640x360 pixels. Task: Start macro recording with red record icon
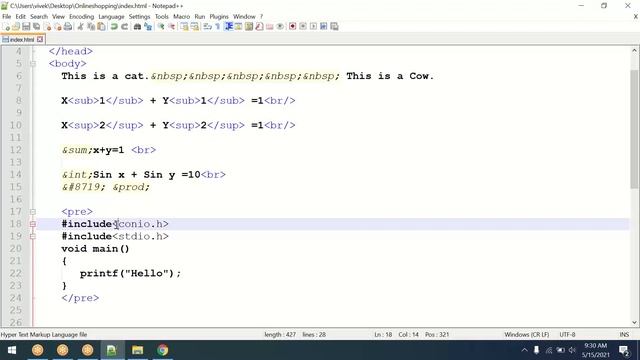point(293,27)
